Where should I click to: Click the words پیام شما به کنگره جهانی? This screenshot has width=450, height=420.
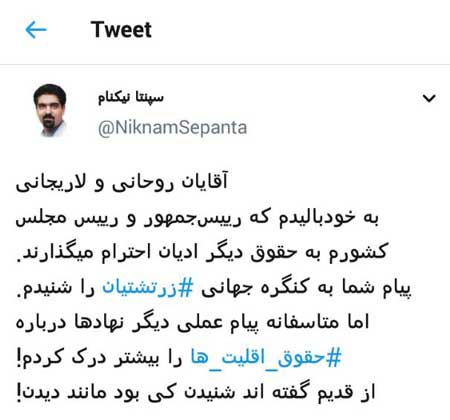[x=306, y=287]
